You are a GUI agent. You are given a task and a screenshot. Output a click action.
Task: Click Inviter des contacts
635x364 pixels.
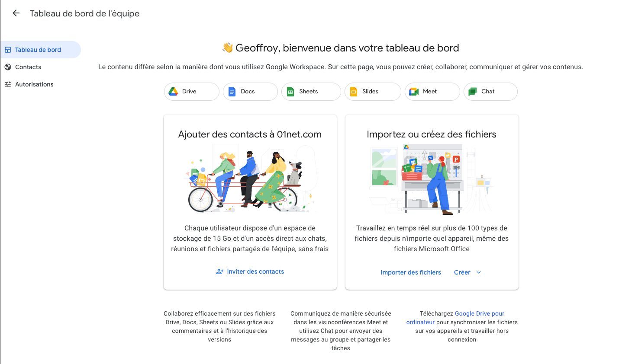[255, 272]
